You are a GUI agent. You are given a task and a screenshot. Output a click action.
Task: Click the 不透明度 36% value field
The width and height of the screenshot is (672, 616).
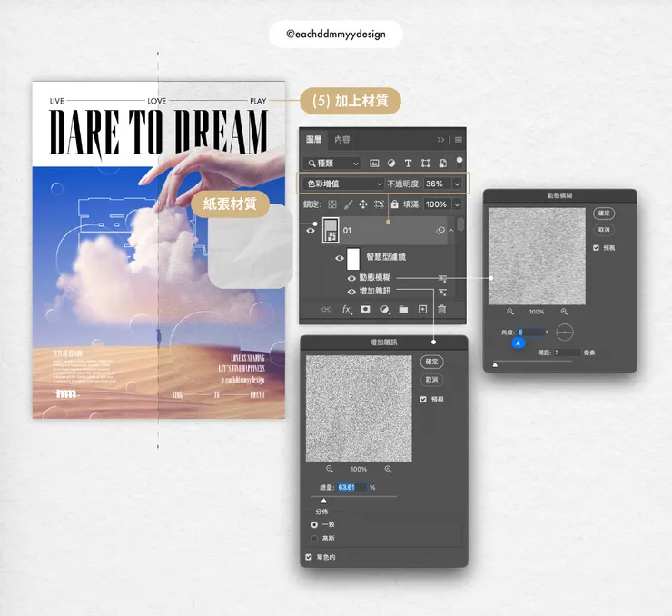click(x=438, y=184)
